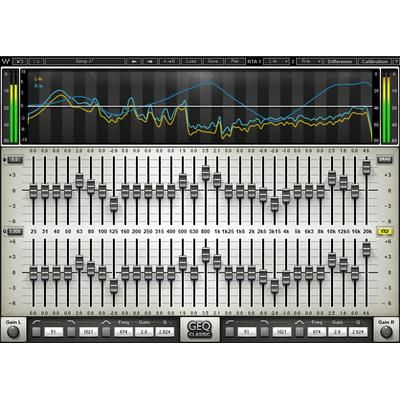Open the RTA 1 source dropdown
This screenshot has width=400, height=400.
276,61
